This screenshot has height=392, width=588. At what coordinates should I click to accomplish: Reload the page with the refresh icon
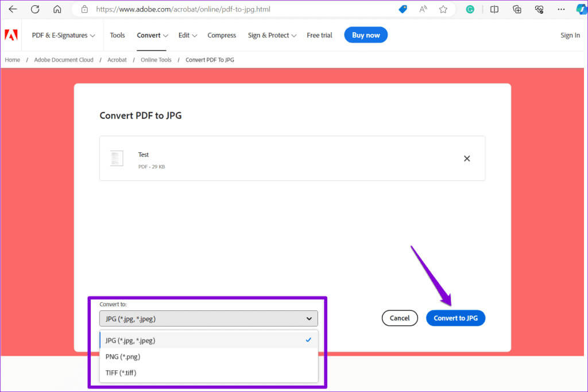coord(35,9)
